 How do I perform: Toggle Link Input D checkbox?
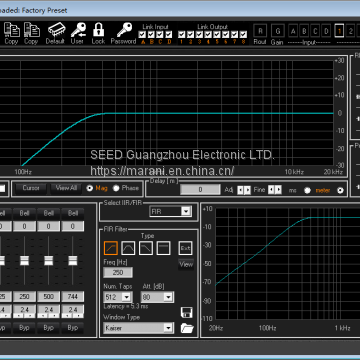[x=169, y=34]
